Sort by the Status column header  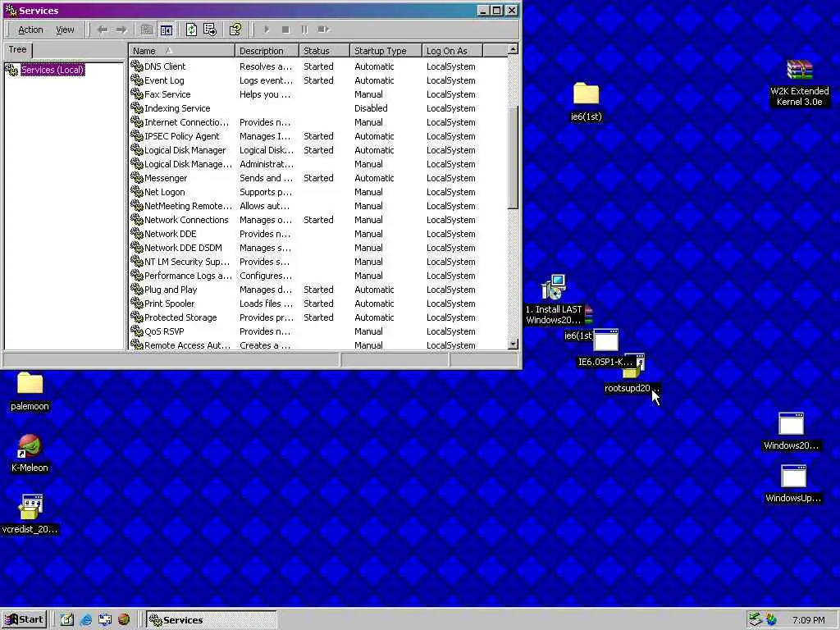[324, 51]
